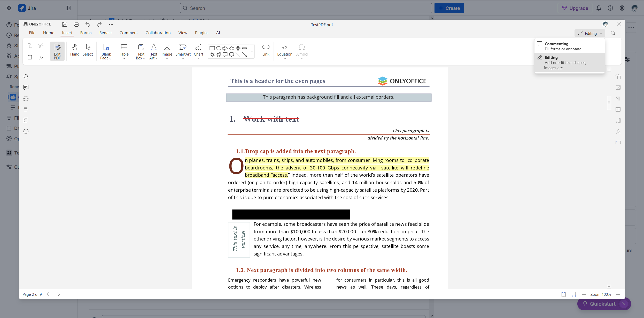
Task: Select the Hand tool
Action: 75,50
